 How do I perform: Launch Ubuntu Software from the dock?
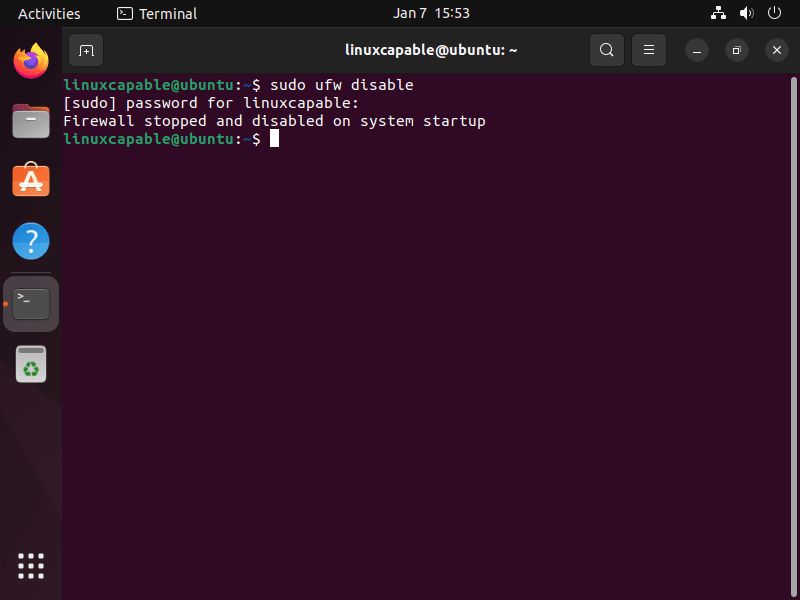[x=31, y=181]
